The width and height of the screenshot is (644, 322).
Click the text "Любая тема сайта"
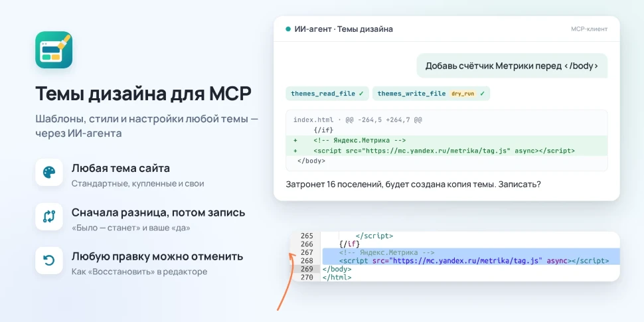[121, 169]
